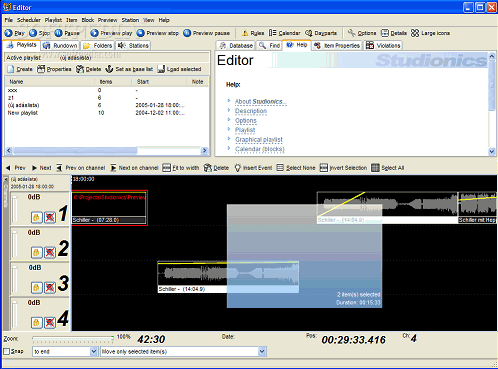
Task: Click playlist list horizontal scroll right arrow
Action: coord(205,151)
